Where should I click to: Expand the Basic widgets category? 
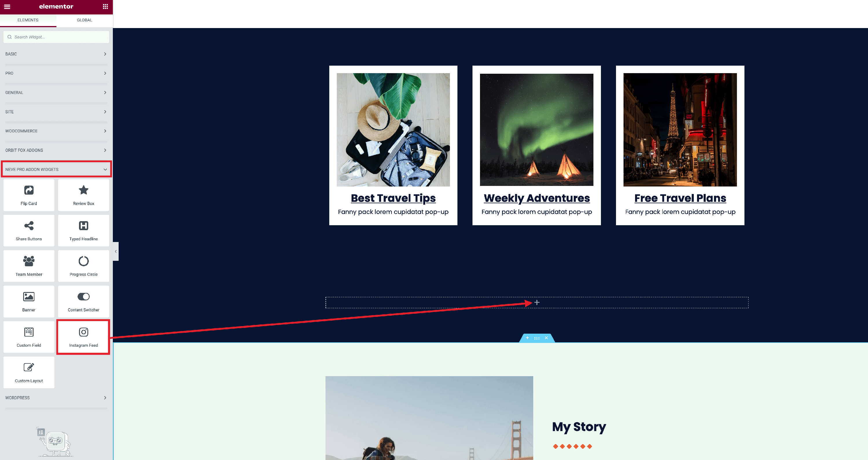click(x=56, y=54)
